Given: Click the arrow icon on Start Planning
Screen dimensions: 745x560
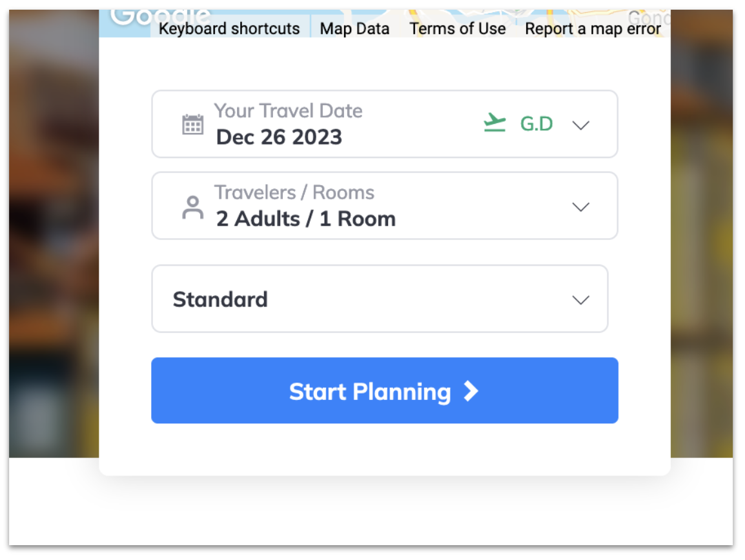Looking at the screenshot, I should pyautogui.click(x=471, y=391).
